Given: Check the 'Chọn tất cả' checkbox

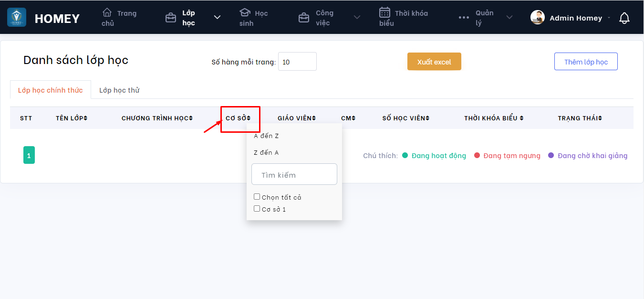Looking at the screenshot, I should click(257, 197).
